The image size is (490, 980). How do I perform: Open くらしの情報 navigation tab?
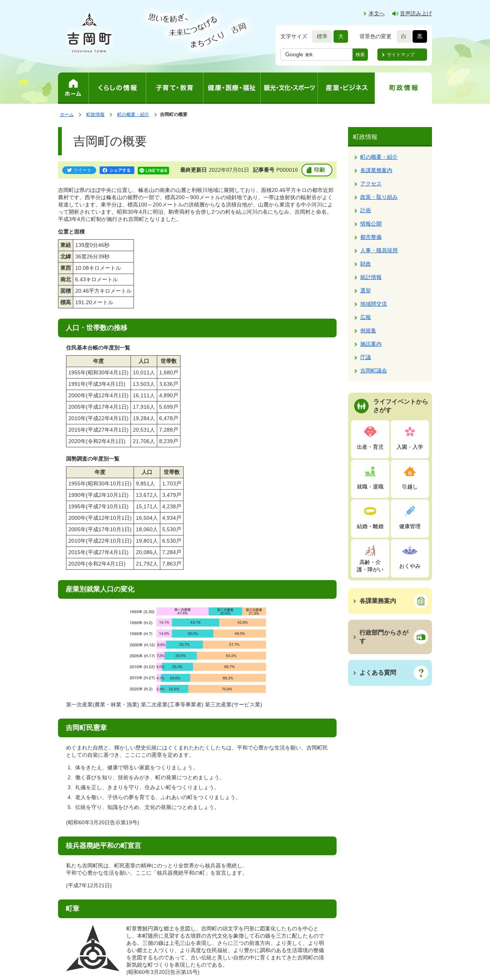coord(117,88)
